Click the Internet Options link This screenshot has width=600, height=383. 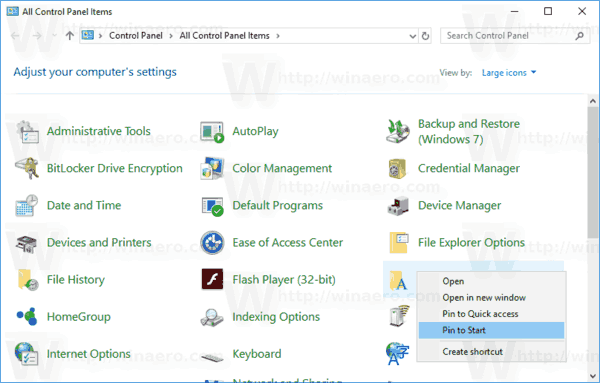[x=88, y=354]
